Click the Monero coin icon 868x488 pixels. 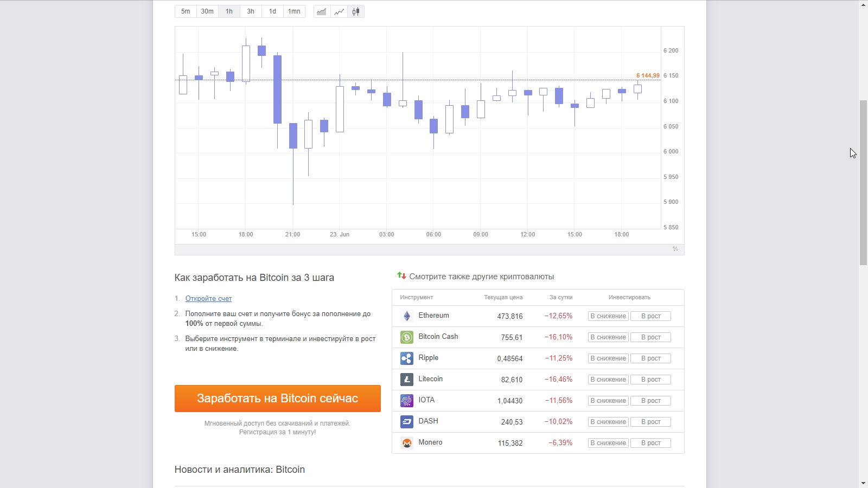407,443
